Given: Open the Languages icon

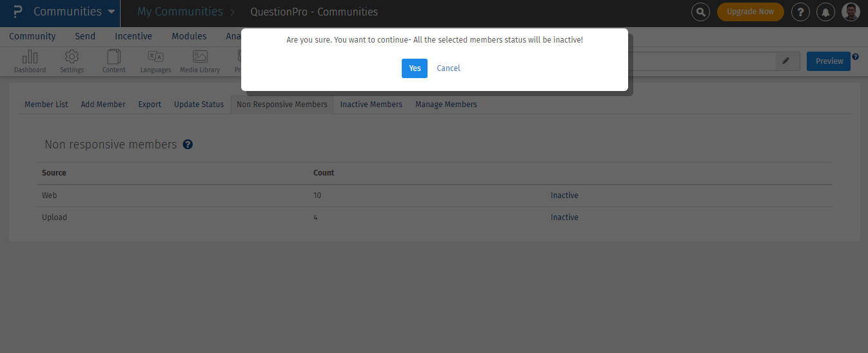Looking at the screenshot, I should (155, 61).
